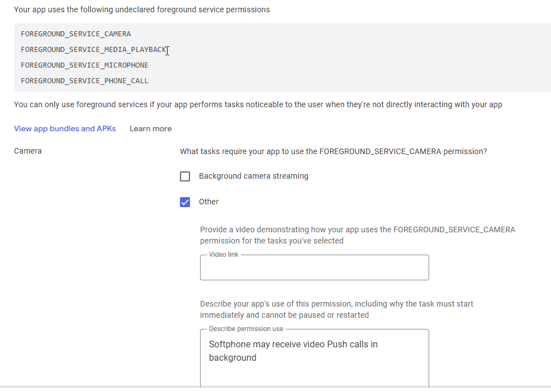551x392 pixels.
Task: Click the 'Describe your app's use' instruction text
Action: click(336, 309)
